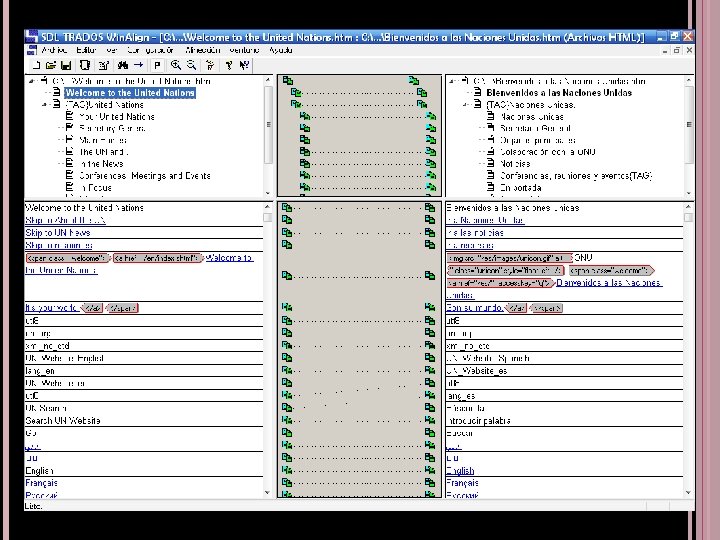This screenshot has height=540, width=720.
Task: Select Your United Nations in source tree
Action: click(x=117, y=117)
